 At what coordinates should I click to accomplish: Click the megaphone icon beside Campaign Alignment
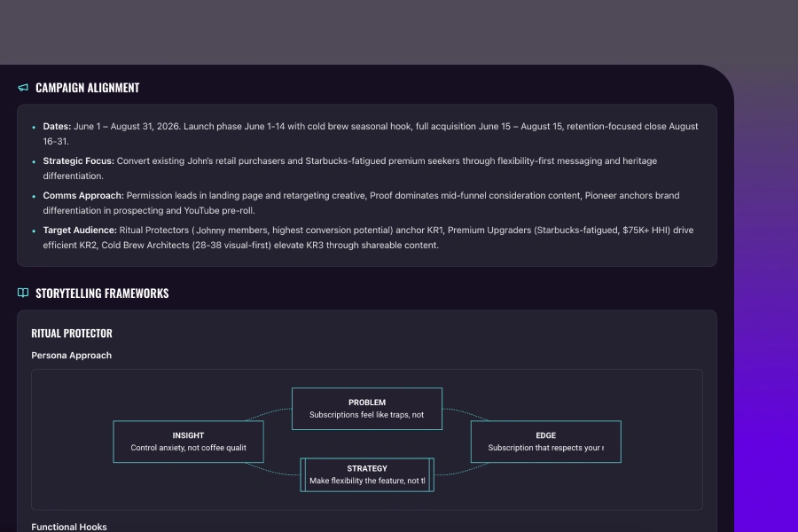(x=23, y=88)
